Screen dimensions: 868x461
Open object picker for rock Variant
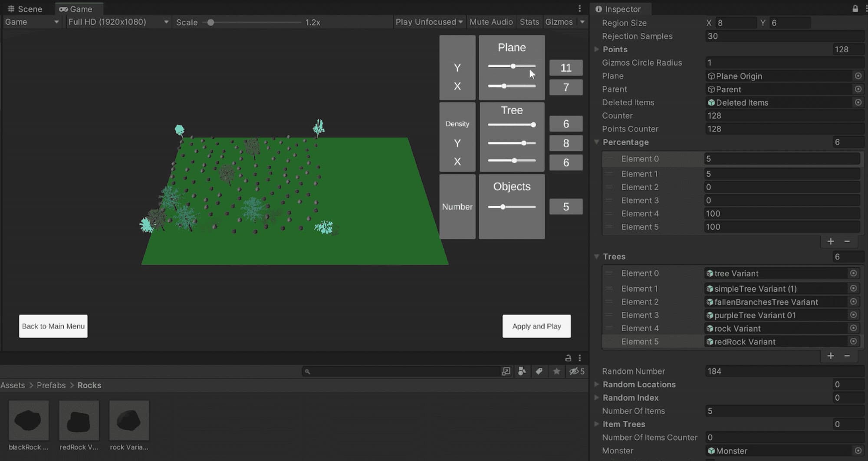pyautogui.click(x=853, y=328)
